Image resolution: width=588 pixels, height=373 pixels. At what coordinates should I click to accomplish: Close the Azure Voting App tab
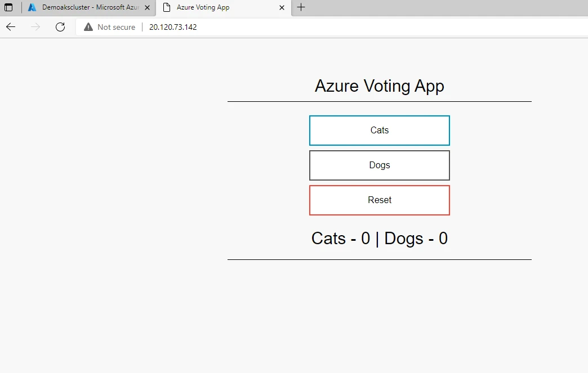(282, 8)
